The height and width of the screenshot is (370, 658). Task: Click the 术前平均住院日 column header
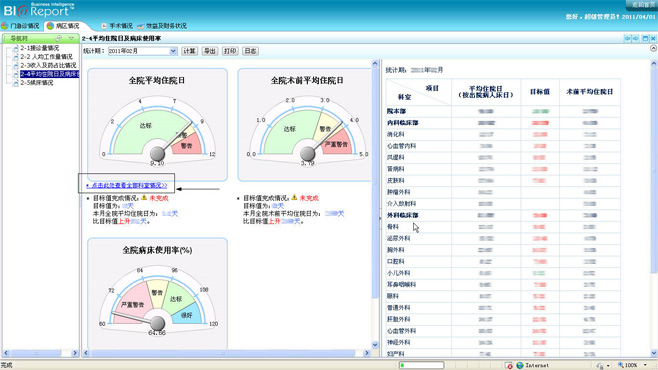pos(590,91)
